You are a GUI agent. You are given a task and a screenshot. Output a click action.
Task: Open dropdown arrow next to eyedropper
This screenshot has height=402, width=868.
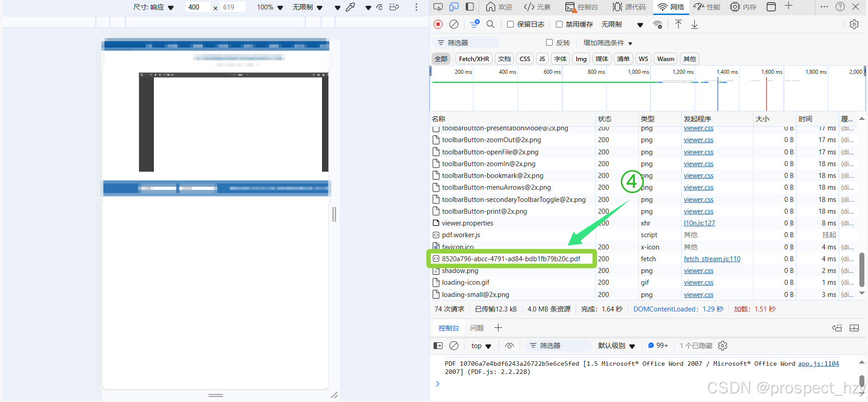[368, 8]
